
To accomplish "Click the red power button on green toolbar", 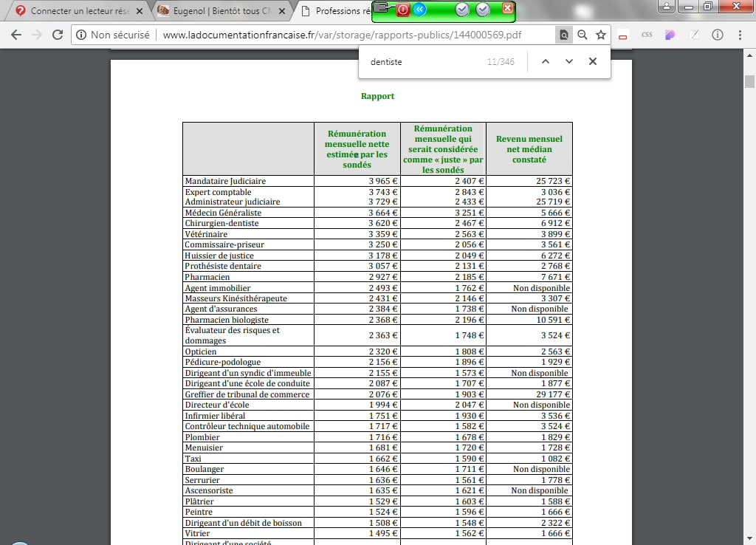I will (403, 10).
